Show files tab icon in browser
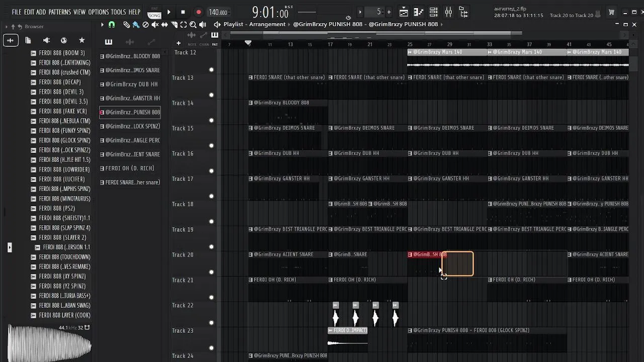Viewport: 644px width, 362px height. pos(28,40)
